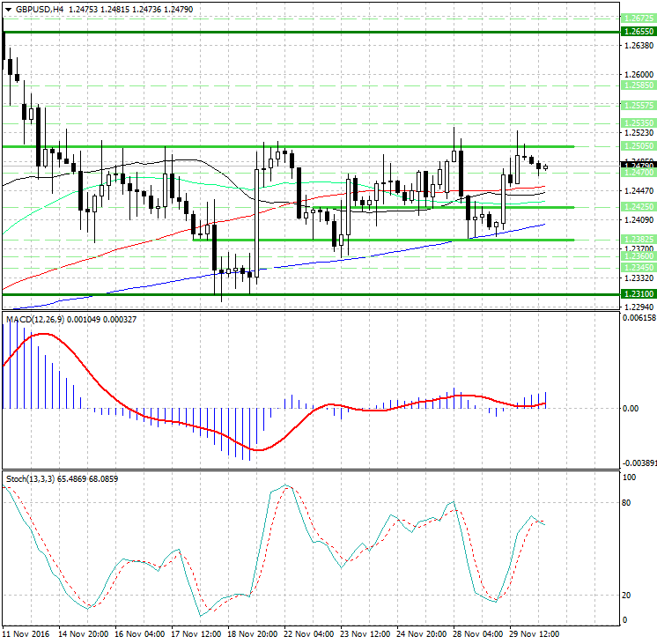The height and width of the screenshot is (644, 657).
Task: Click the 1.25050 level price tag
Action: click(x=639, y=146)
